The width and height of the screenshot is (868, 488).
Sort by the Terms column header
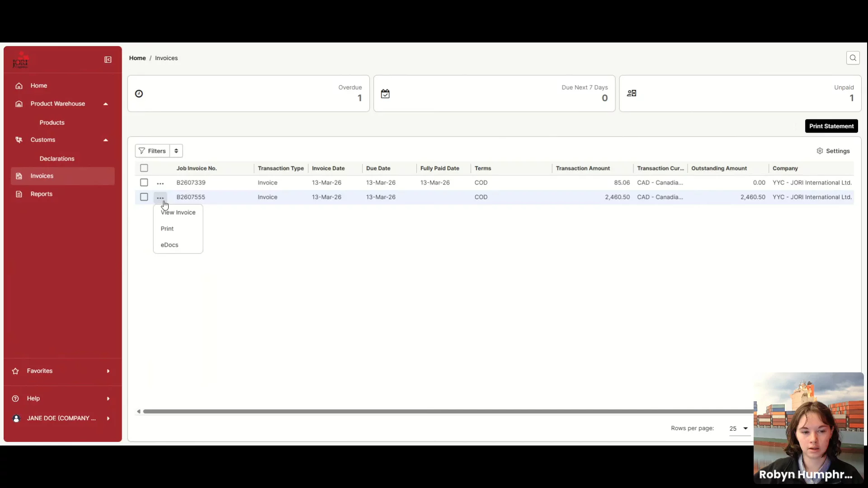coord(483,168)
